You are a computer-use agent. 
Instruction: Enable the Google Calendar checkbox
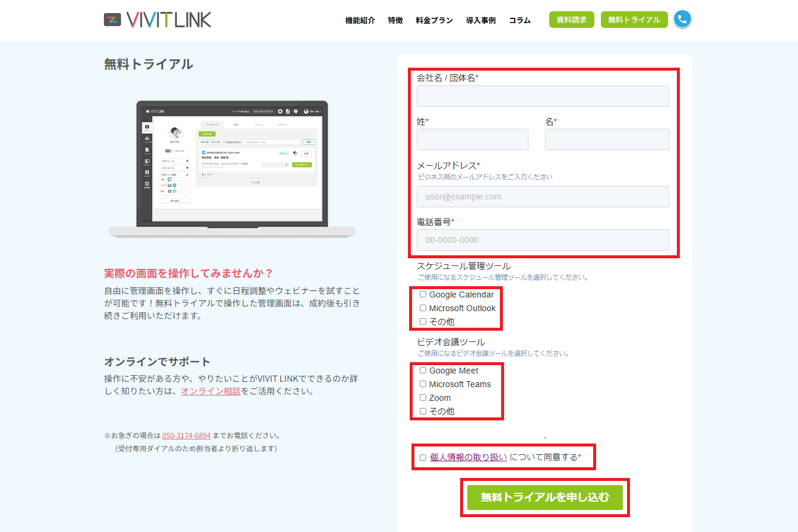423,294
